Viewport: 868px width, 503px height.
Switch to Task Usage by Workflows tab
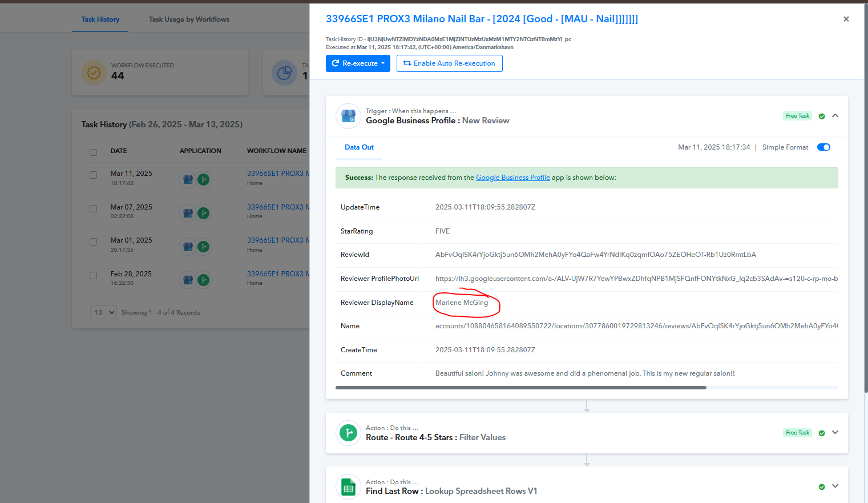(x=189, y=19)
